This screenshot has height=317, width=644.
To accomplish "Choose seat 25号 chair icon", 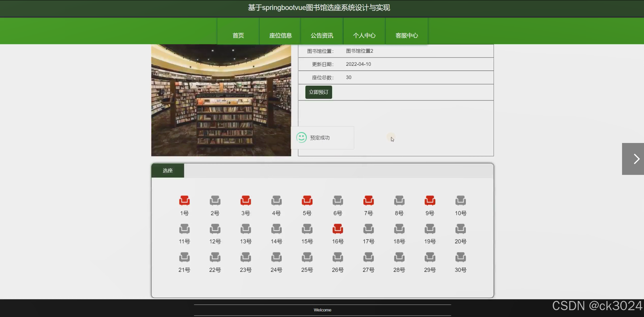I will point(307,257).
